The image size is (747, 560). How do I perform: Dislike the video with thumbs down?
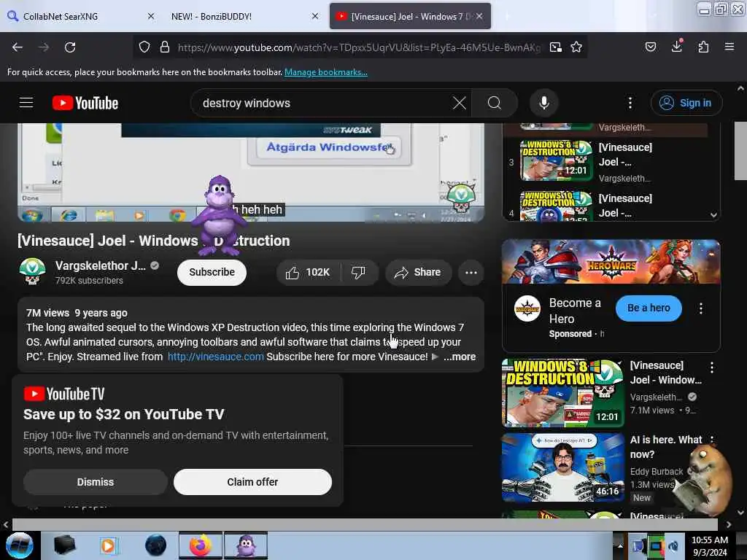coord(358,273)
